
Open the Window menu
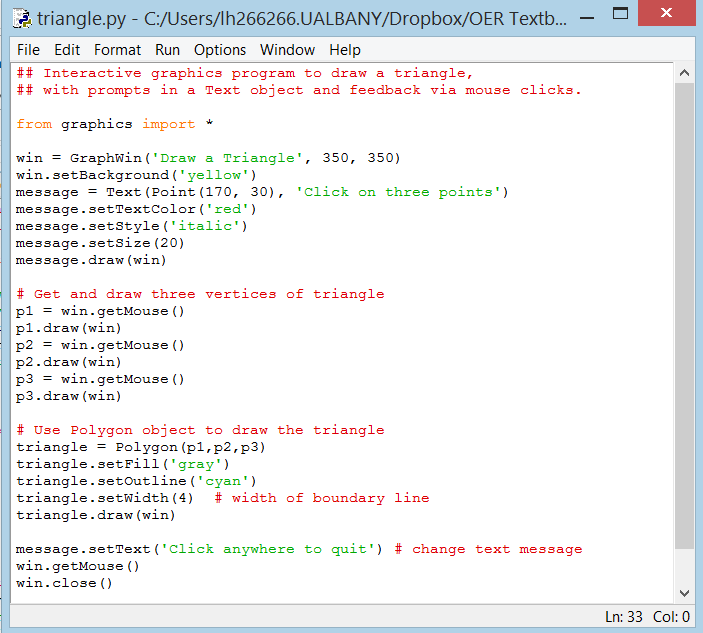287,50
